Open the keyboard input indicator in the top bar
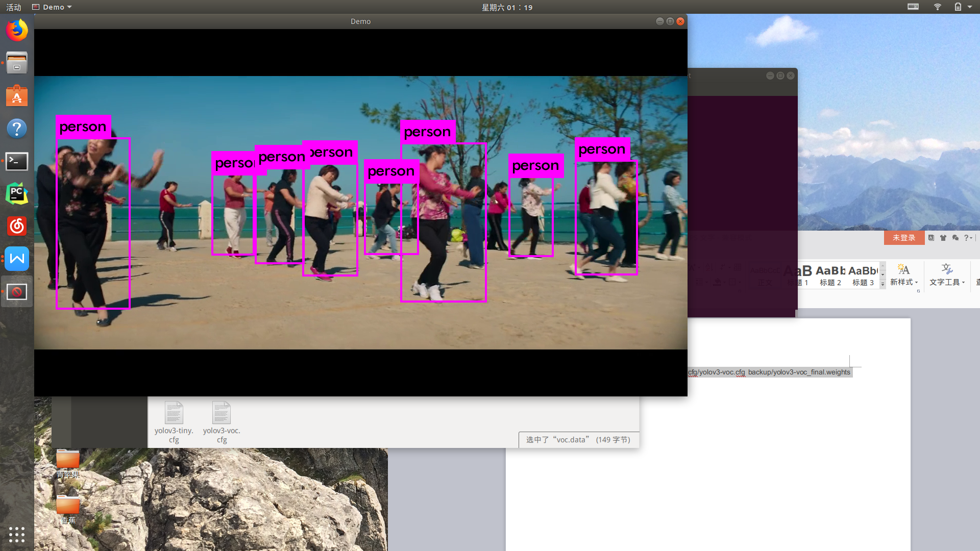This screenshot has width=980, height=551. pos(913,7)
